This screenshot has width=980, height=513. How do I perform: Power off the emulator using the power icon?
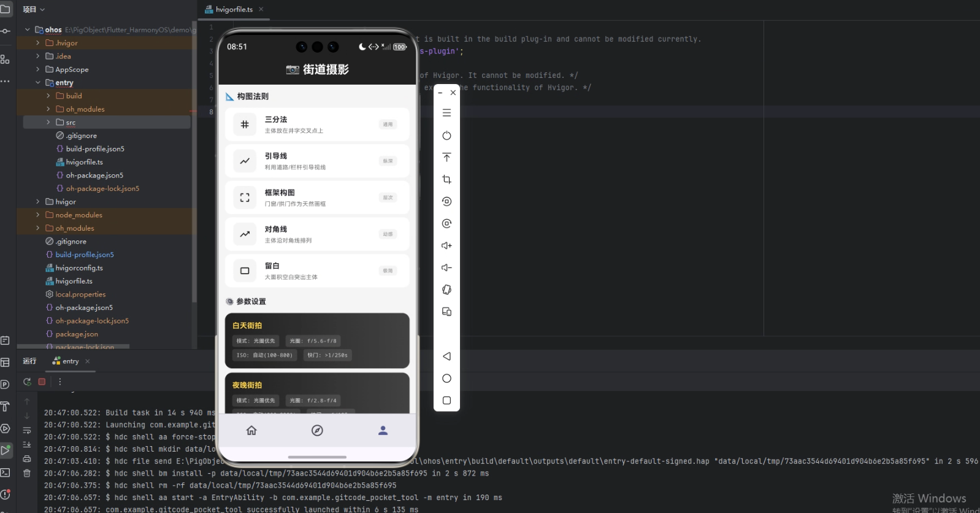pyautogui.click(x=446, y=136)
